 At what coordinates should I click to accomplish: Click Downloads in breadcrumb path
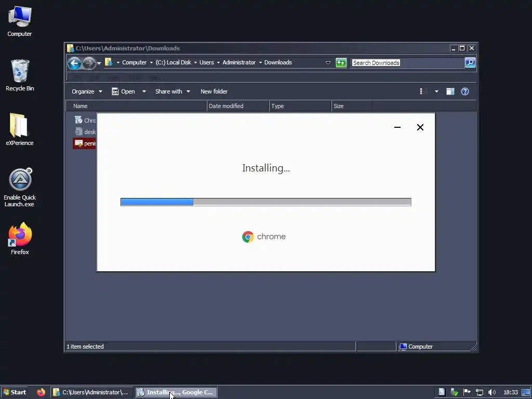tap(278, 62)
